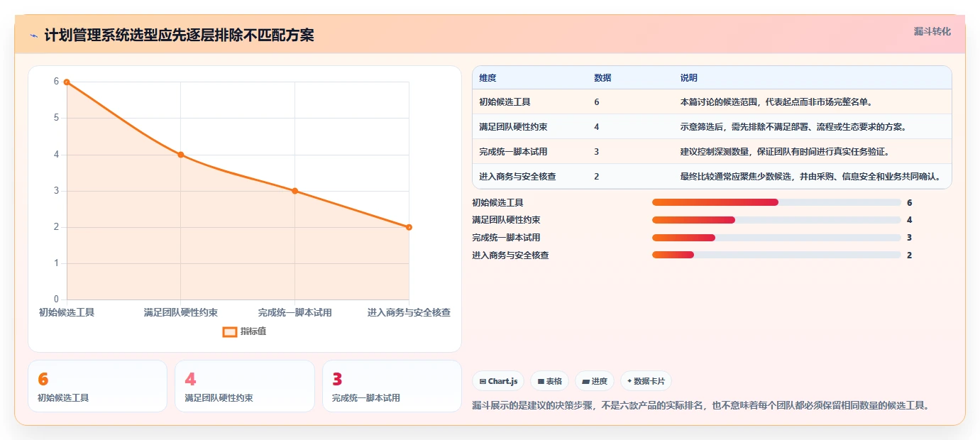Viewport: 980px width, 440px height.
Task: Click the description starting 建议控制深测数量
Action: (785, 152)
